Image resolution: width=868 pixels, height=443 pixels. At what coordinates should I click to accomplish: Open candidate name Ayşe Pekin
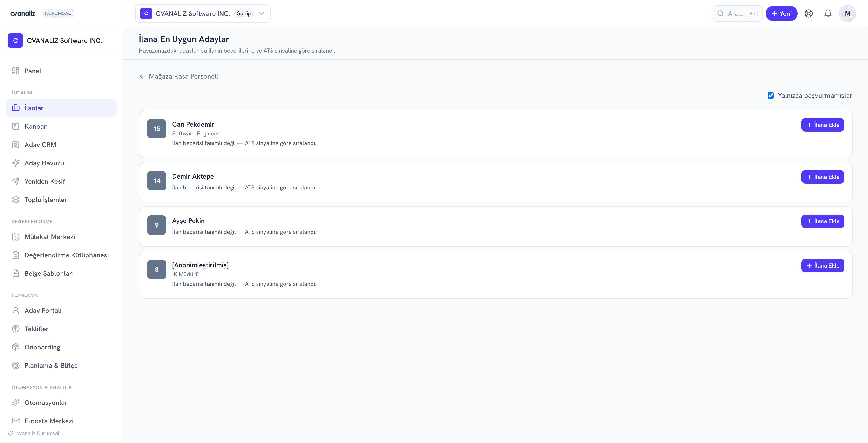(188, 221)
